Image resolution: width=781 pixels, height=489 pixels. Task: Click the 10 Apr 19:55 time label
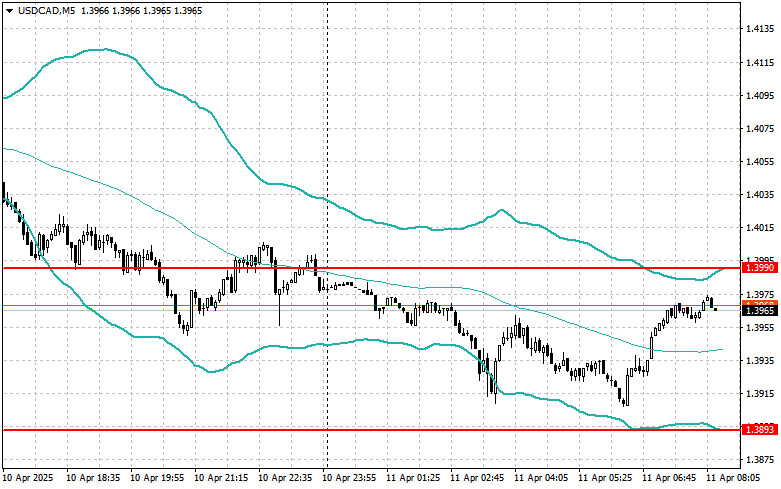(157, 478)
